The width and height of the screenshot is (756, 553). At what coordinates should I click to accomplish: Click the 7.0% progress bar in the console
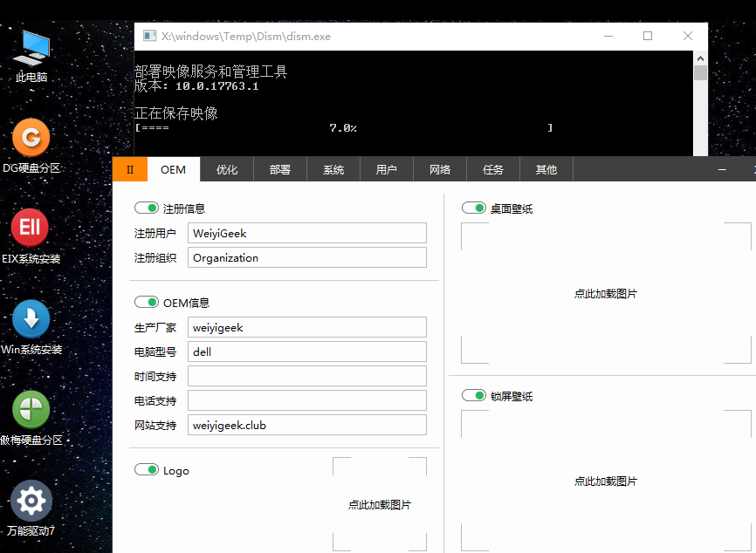[x=344, y=128]
